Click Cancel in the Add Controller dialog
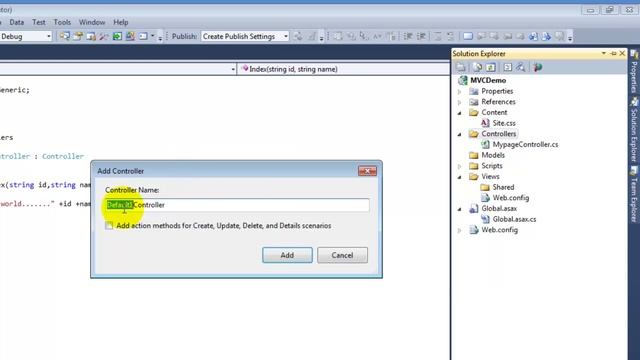 coord(342,255)
